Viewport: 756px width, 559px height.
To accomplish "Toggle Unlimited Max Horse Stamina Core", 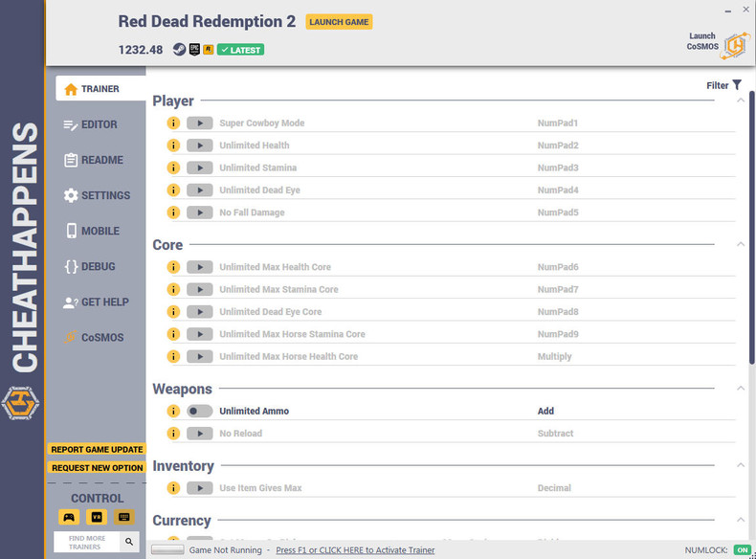I will pos(200,334).
